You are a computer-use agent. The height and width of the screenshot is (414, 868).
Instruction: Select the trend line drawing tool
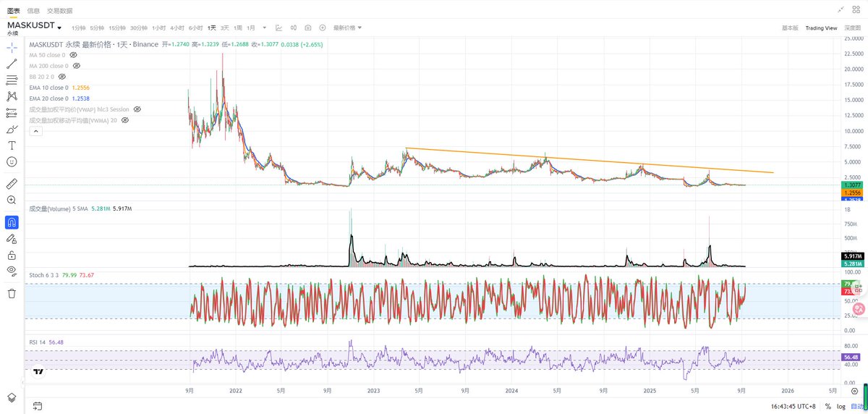coord(12,64)
